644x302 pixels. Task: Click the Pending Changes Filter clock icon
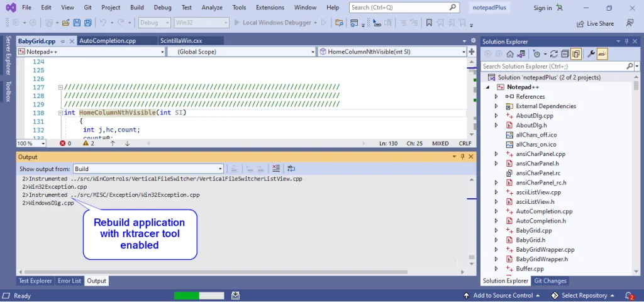tap(536, 54)
